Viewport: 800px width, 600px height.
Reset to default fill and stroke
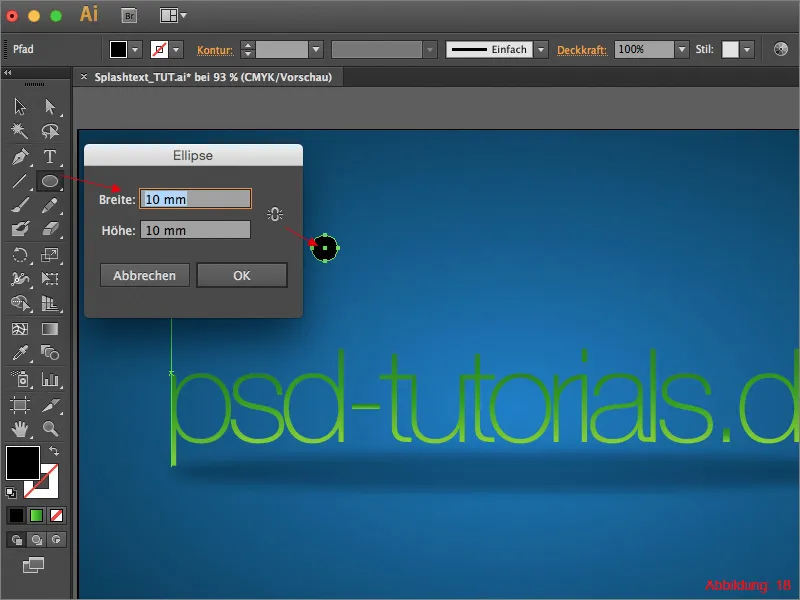coord(11,493)
